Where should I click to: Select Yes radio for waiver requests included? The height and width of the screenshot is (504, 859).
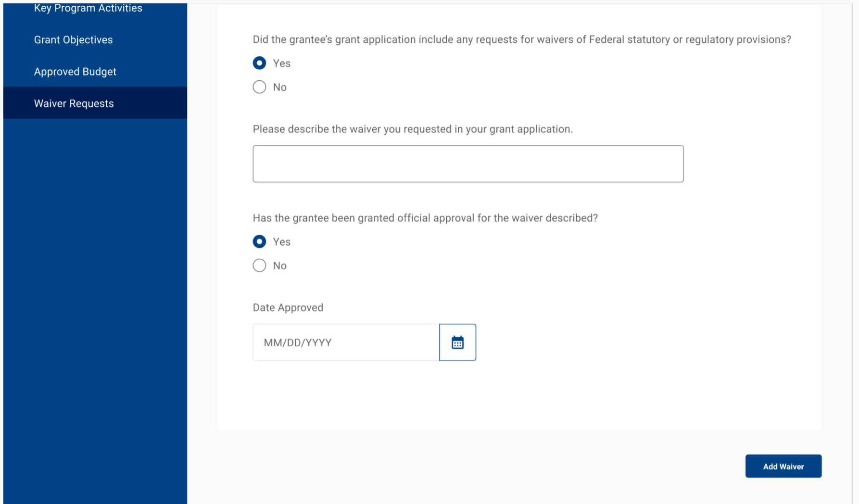coord(259,63)
